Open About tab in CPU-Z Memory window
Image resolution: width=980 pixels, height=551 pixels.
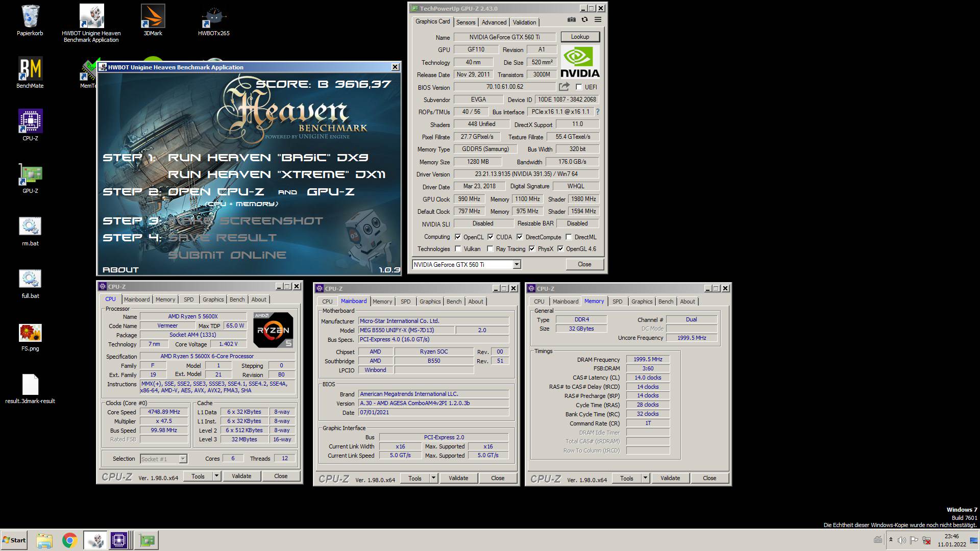[x=688, y=302]
